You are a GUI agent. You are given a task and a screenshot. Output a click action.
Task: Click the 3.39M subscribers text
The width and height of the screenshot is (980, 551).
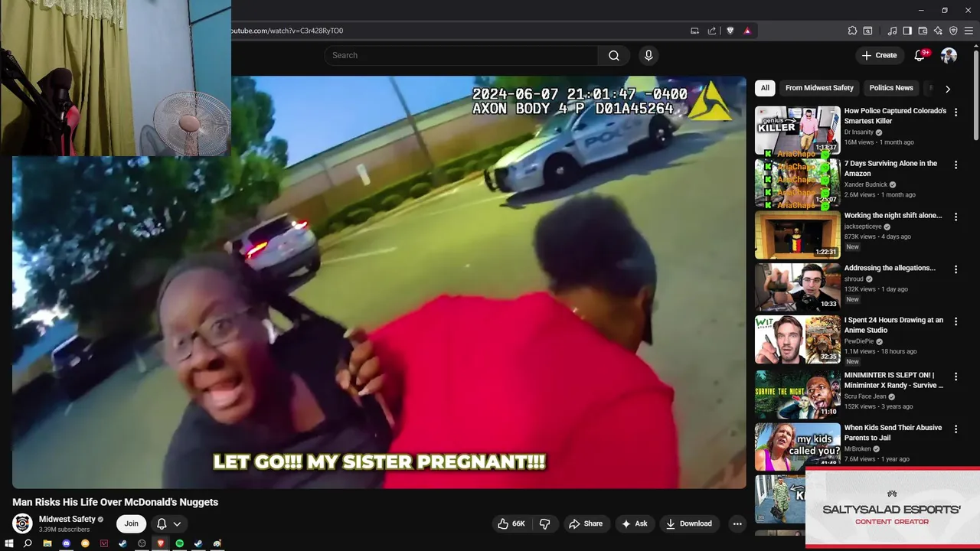point(64,530)
